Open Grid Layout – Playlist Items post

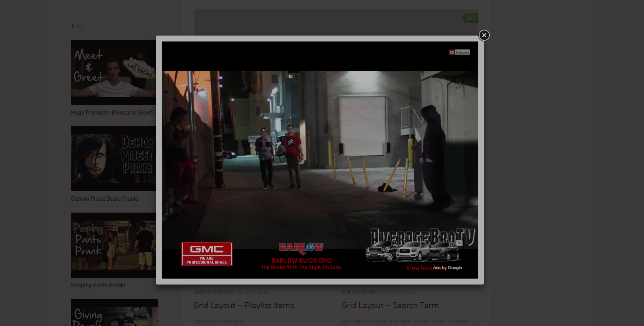[x=244, y=305]
